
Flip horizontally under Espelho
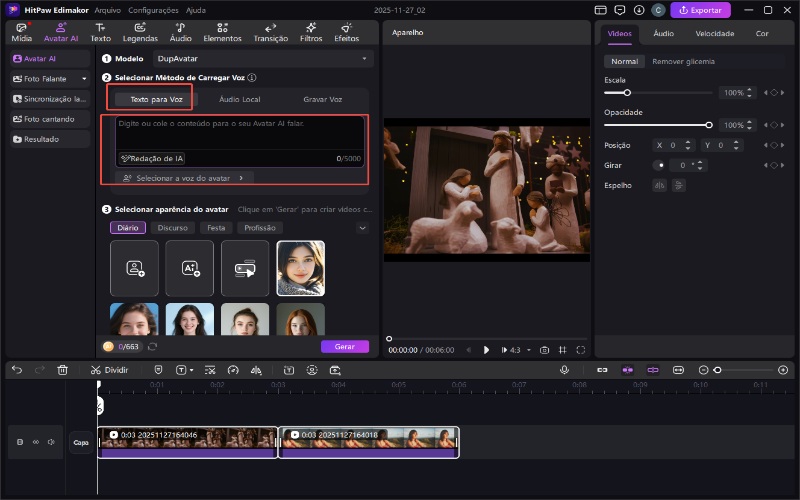(x=659, y=185)
